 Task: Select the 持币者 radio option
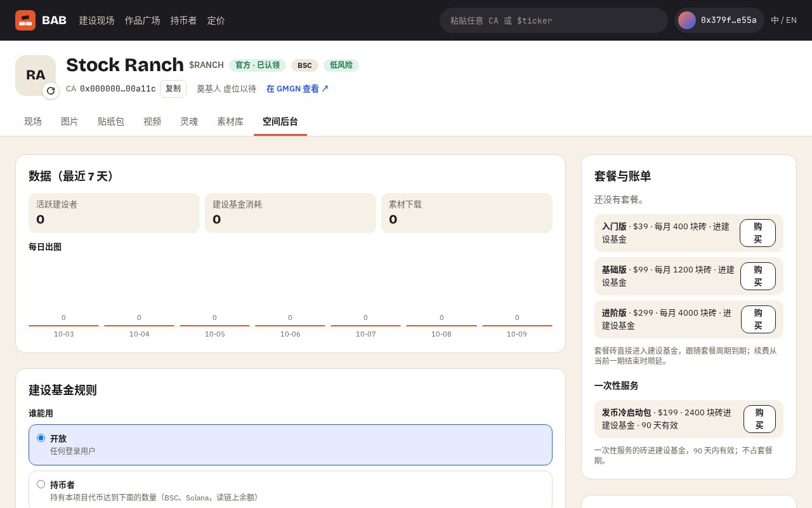(41, 484)
